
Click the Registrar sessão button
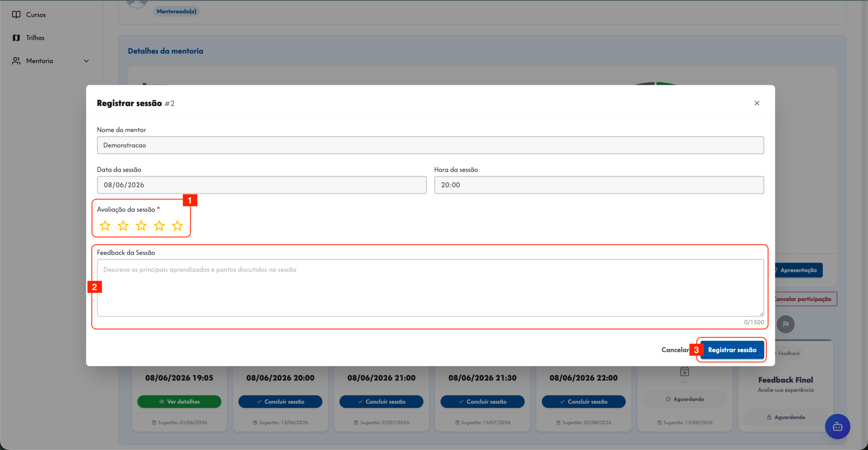[732, 350]
